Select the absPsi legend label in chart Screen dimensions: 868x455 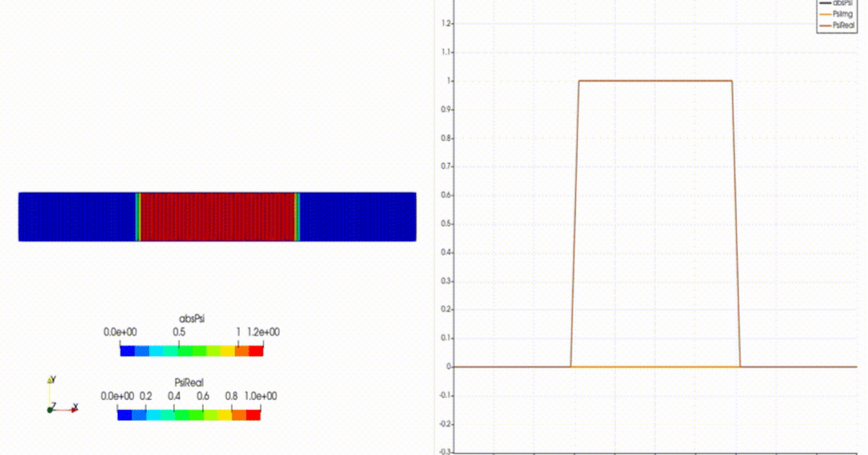pos(843,3)
